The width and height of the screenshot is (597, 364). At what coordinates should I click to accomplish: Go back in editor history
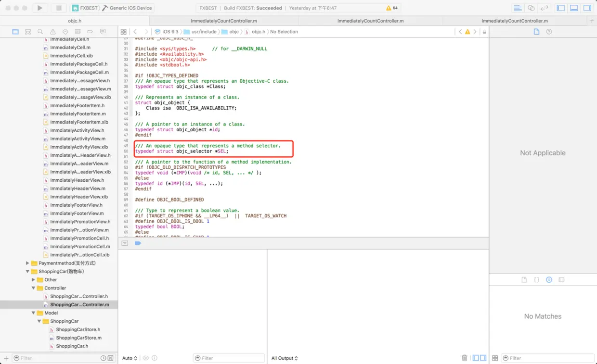(135, 32)
